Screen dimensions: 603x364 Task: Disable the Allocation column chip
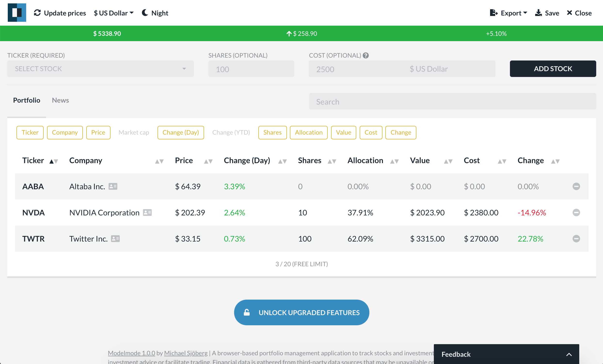click(308, 132)
